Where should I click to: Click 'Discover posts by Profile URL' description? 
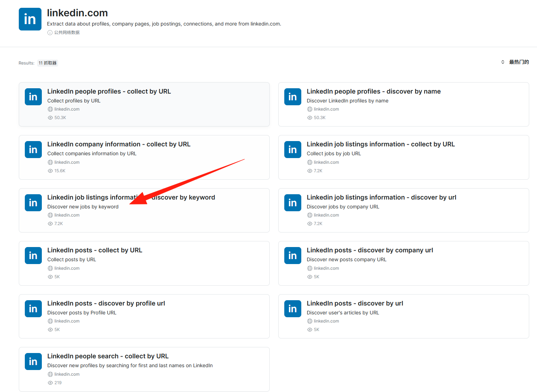click(x=82, y=313)
